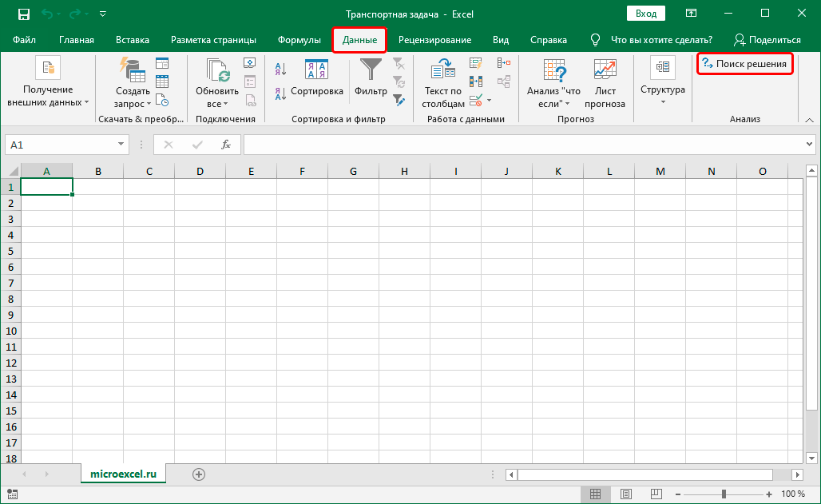Expand the Structure group dropdown
Image resolution: width=821 pixels, height=504 pixels.
(662, 101)
